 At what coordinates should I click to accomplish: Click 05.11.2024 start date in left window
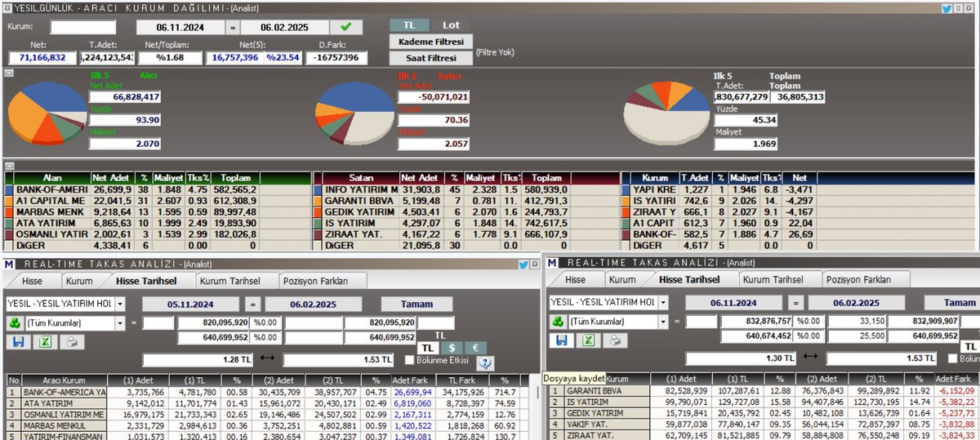pos(191,304)
